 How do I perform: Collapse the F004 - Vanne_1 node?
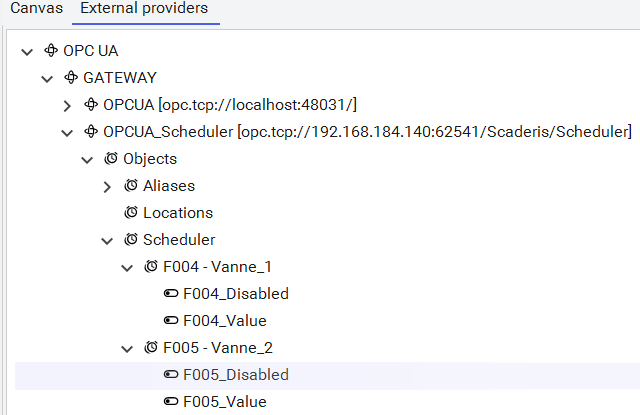127,267
